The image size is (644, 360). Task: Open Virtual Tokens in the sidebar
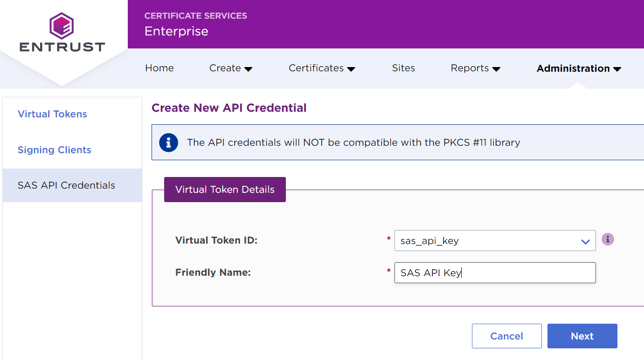tap(52, 114)
